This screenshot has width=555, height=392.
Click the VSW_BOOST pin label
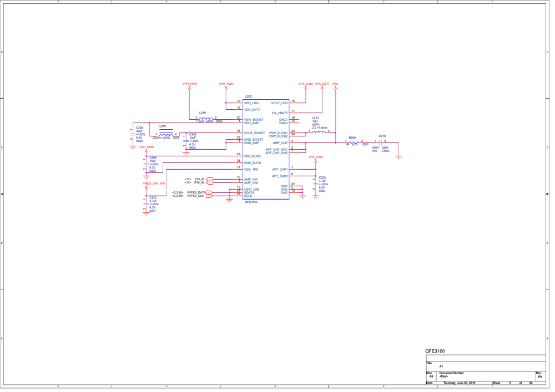254,120
